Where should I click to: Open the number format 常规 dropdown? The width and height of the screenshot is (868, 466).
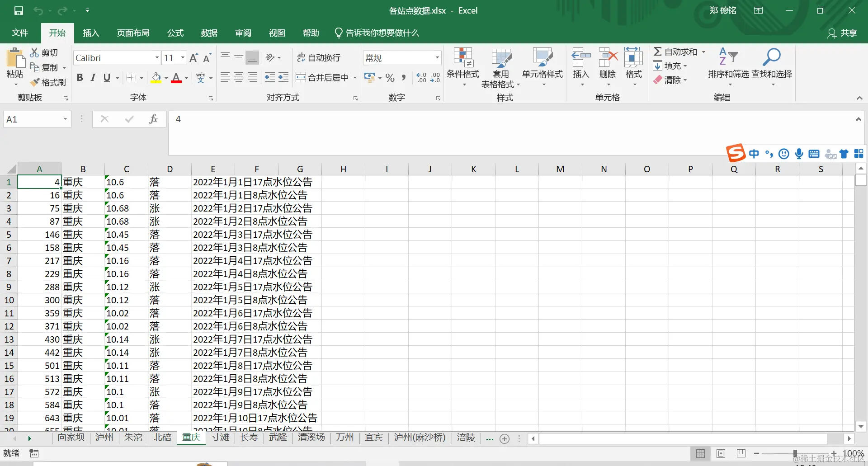(437, 58)
